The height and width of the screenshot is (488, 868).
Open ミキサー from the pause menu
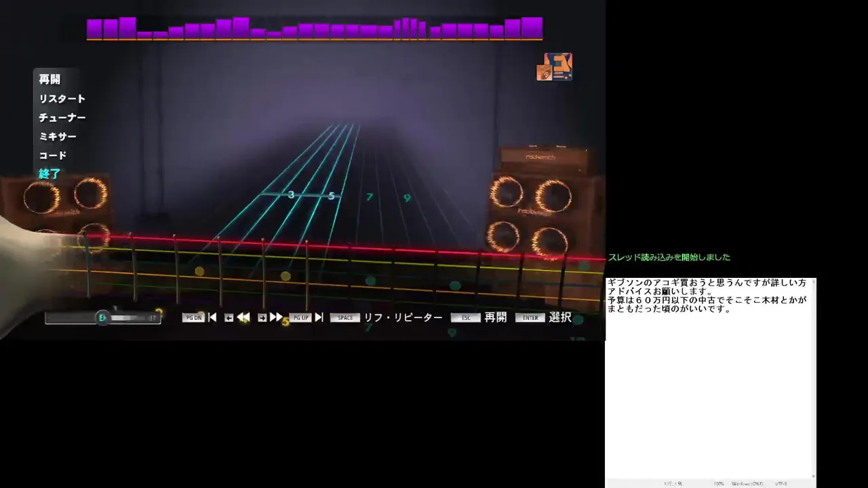(x=57, y=136)
